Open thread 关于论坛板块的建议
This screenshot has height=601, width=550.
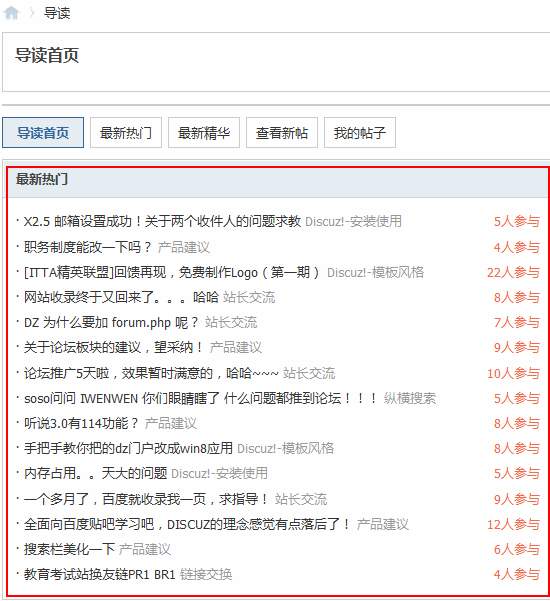[114, 347]
